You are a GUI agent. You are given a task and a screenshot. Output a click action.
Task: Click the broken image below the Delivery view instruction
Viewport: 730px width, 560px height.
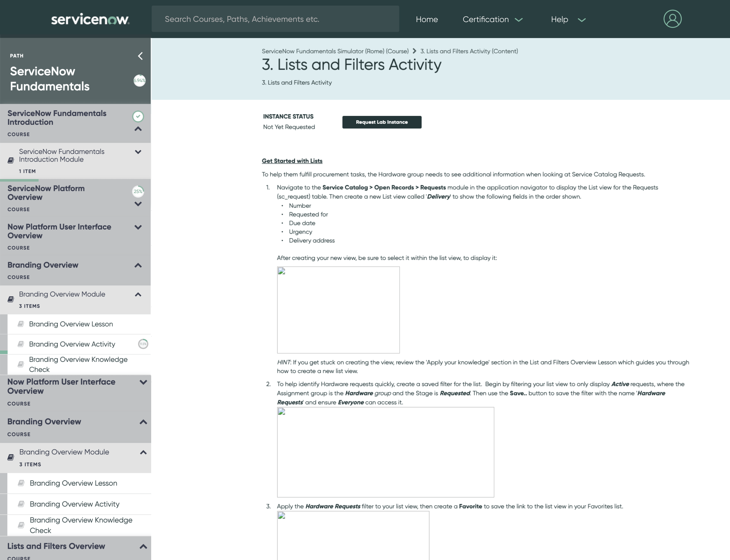(338, 310)
